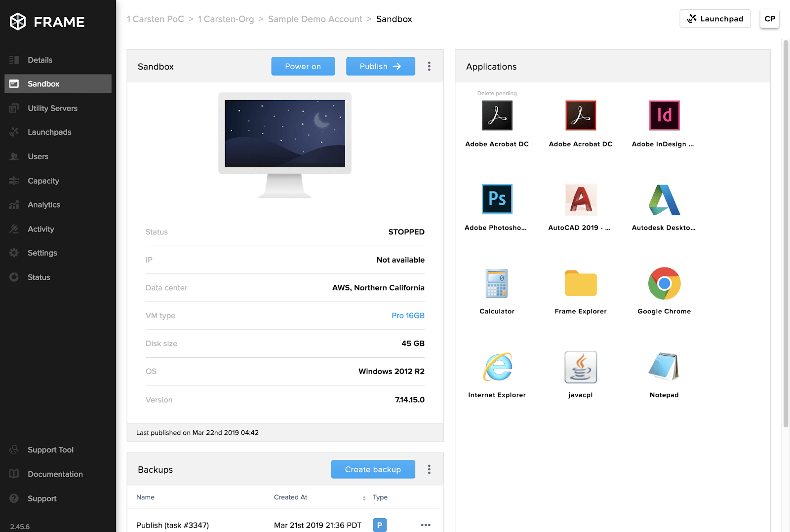This screenshot has width=790, height=532.
Task: Open the CP user profile avatar
Action: click(x=769, y=19)
